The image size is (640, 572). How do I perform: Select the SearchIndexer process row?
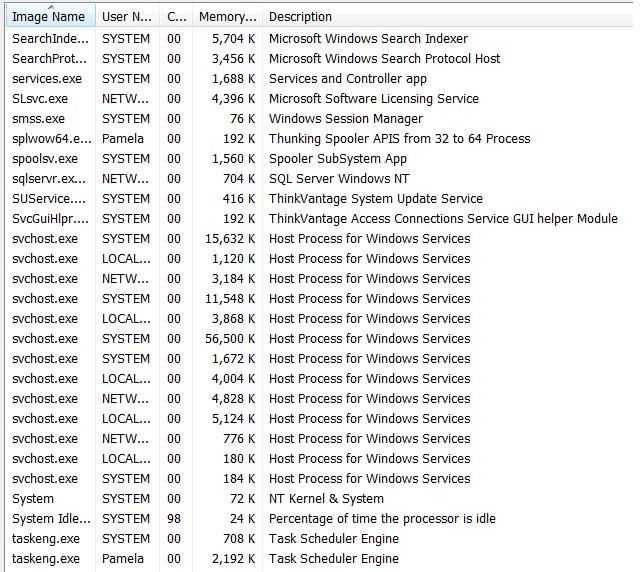click(x=51, y=39)
